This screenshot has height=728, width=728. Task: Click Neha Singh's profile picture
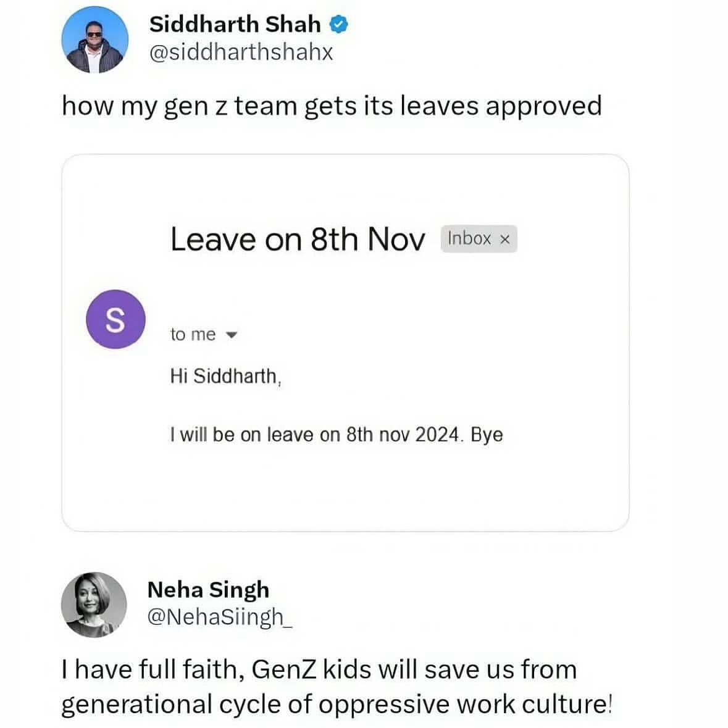click(94, 605)
